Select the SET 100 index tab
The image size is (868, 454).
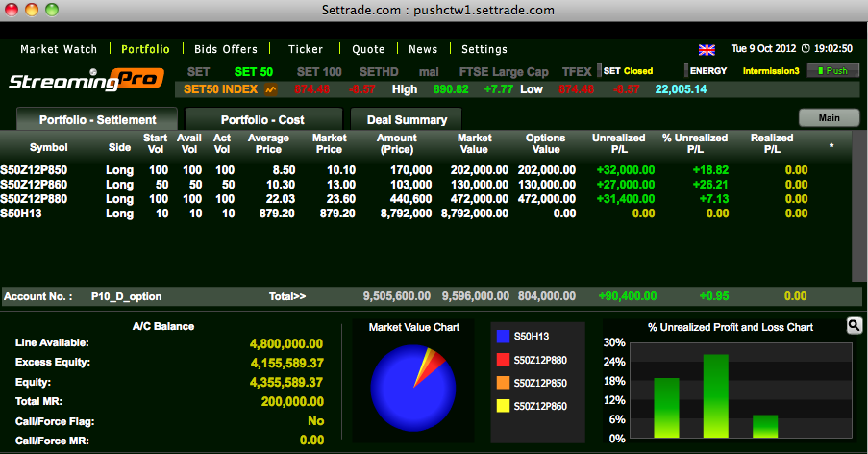(x=319, y=72)
